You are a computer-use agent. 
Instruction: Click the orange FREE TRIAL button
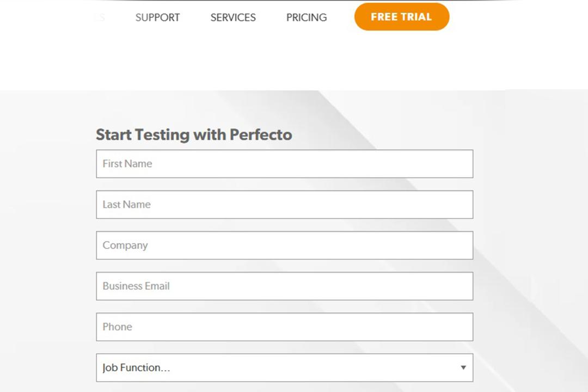click(402, 17)
